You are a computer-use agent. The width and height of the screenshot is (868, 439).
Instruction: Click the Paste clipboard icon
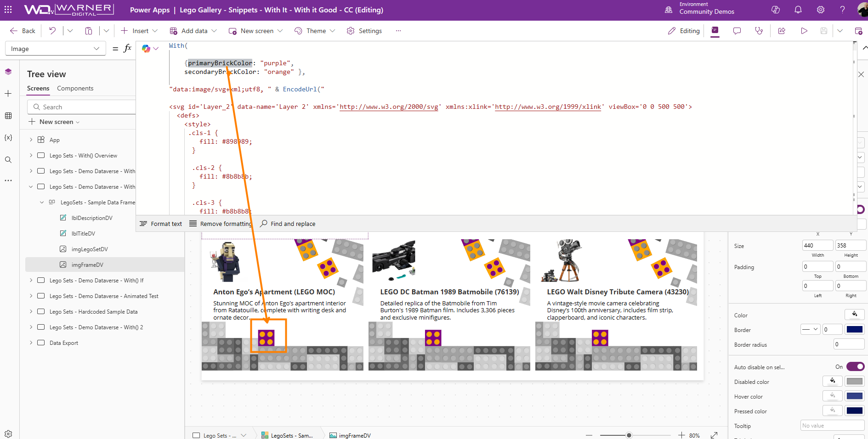[x=89, y=31]
